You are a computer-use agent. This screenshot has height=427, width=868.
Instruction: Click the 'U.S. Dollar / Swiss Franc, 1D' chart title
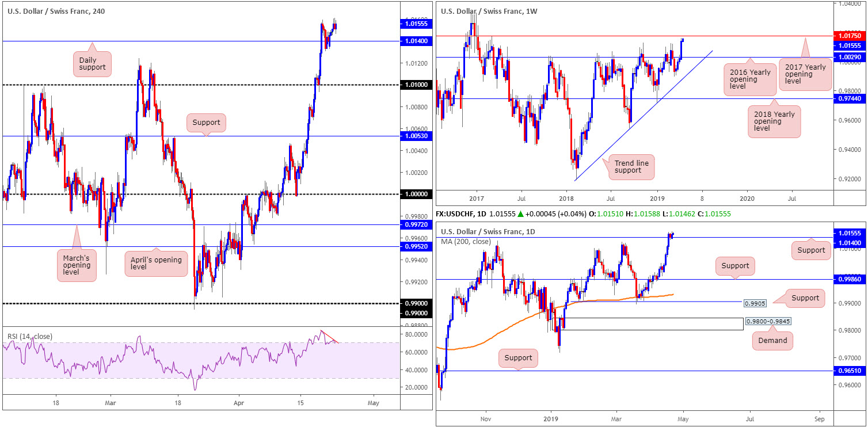(489, 232)
